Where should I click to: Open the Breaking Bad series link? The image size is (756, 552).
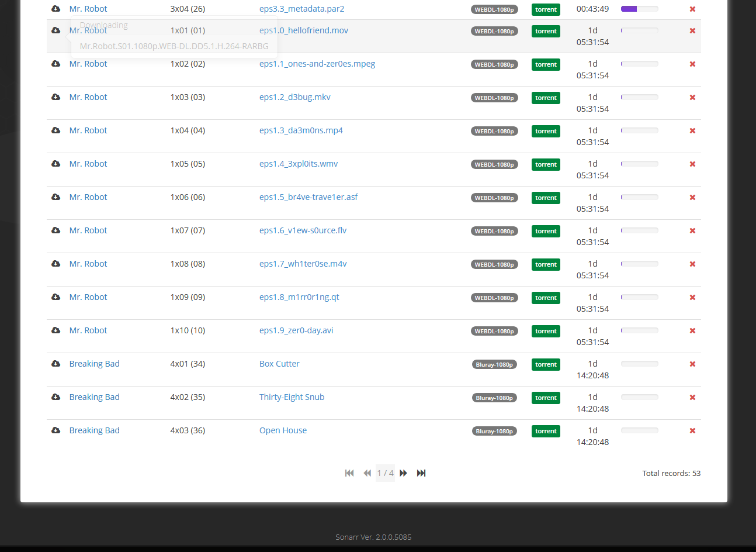(x=94, y=363)
